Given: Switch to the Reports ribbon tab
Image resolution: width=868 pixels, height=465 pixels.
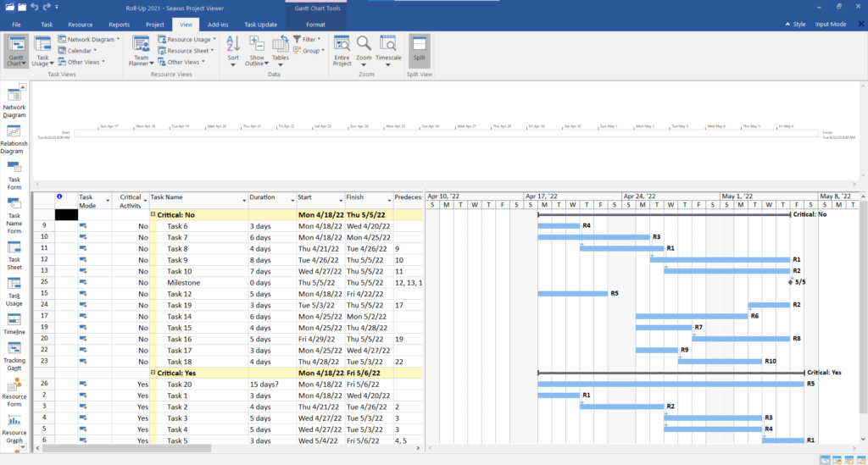Looking at the screenshot, I should point(119,25).
